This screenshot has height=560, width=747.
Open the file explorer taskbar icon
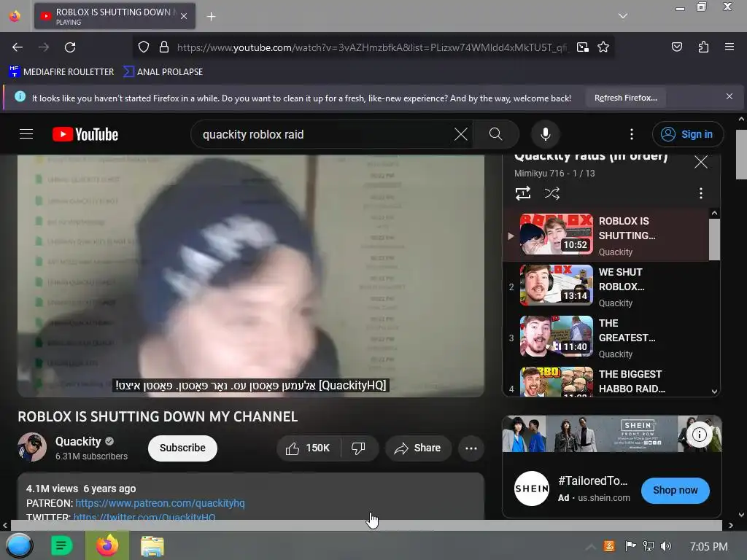tap(152, 545)
